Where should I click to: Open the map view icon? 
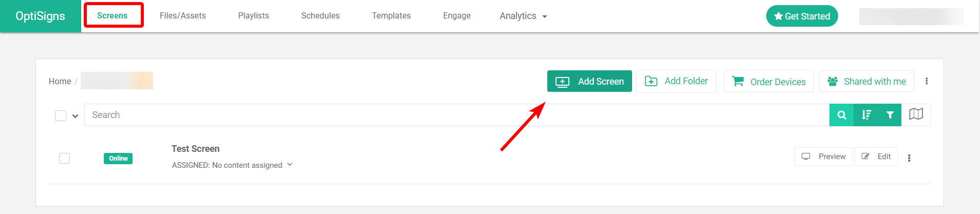coord(916,114)
